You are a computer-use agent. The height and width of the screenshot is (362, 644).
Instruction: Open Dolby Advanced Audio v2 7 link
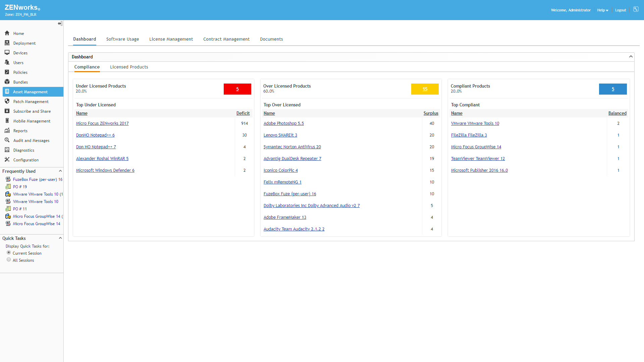[311, 206]
